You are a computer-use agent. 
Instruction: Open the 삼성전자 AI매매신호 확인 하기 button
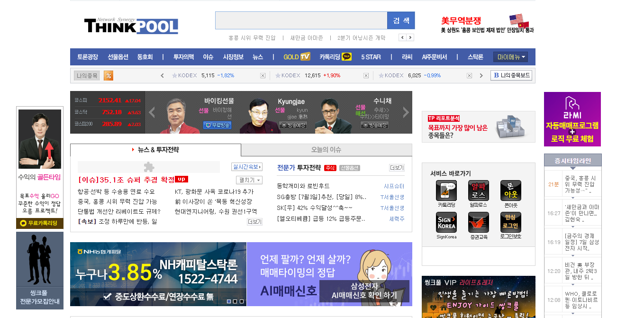click(364, 291)
